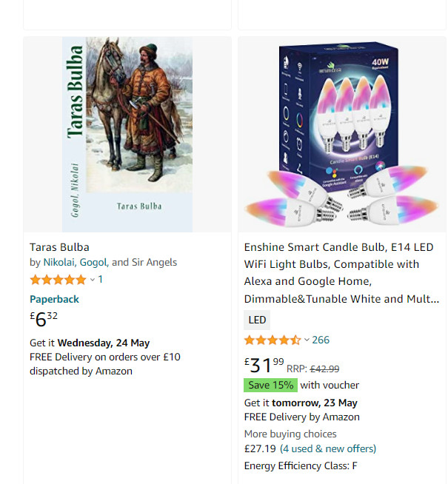Open the Enshine Smart Candle Bulb product image
The height and width of the screenshot is (484, 448).
coord(341,134)
